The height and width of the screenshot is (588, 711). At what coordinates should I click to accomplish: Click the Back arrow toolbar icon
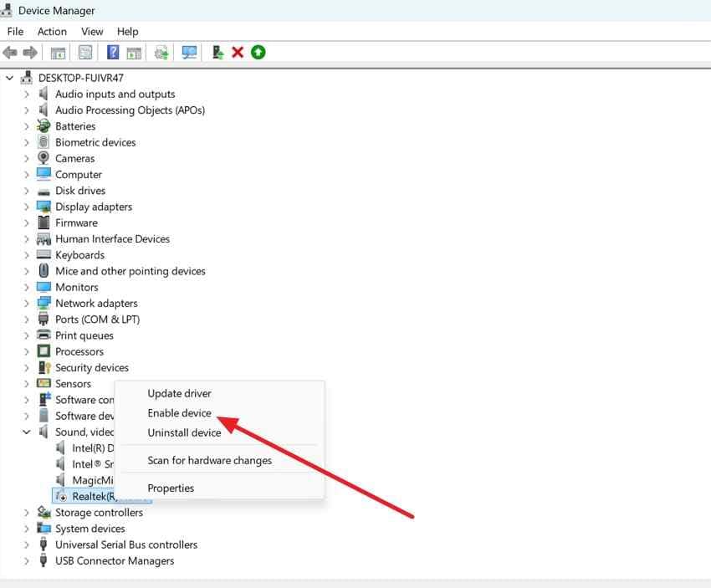point(10,53)
